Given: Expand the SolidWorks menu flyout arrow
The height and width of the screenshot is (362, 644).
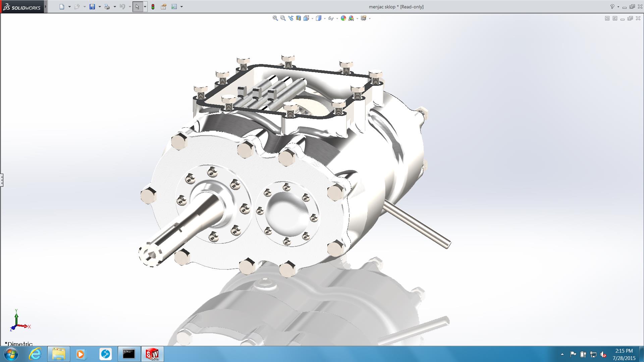Looking at the screenshot, I should pos(46,6).
